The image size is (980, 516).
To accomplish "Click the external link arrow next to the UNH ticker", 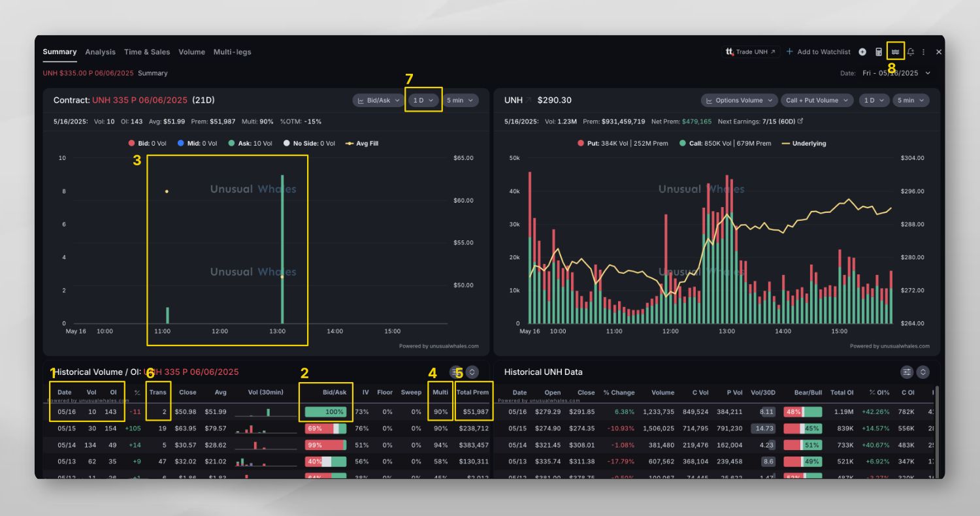I will (528, 101).
